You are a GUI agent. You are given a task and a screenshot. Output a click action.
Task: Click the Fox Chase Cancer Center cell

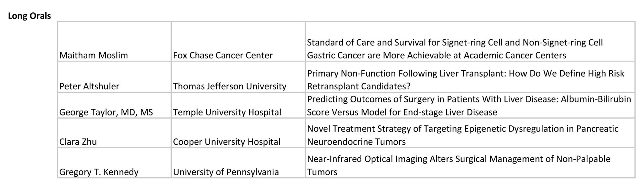[x=238, y=42]
